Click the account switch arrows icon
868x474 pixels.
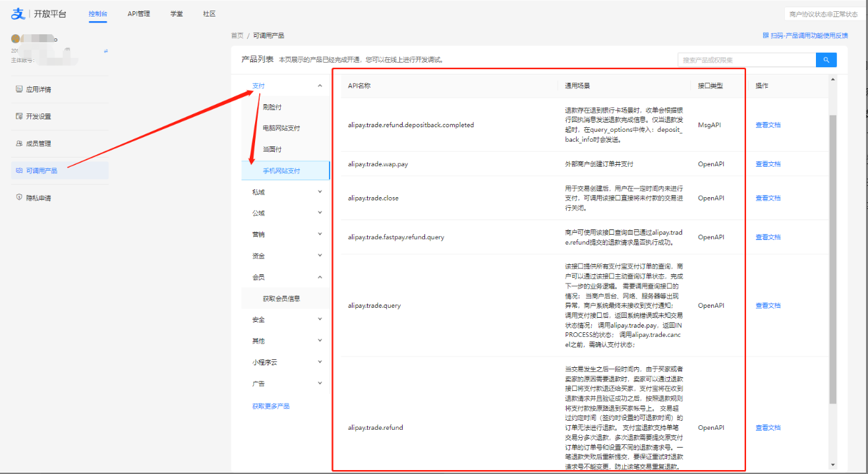105,51
